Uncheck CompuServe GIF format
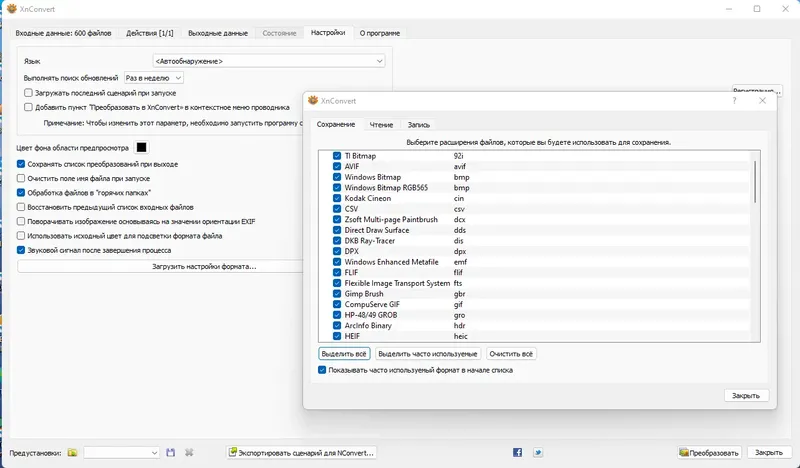 click(337, 304)
